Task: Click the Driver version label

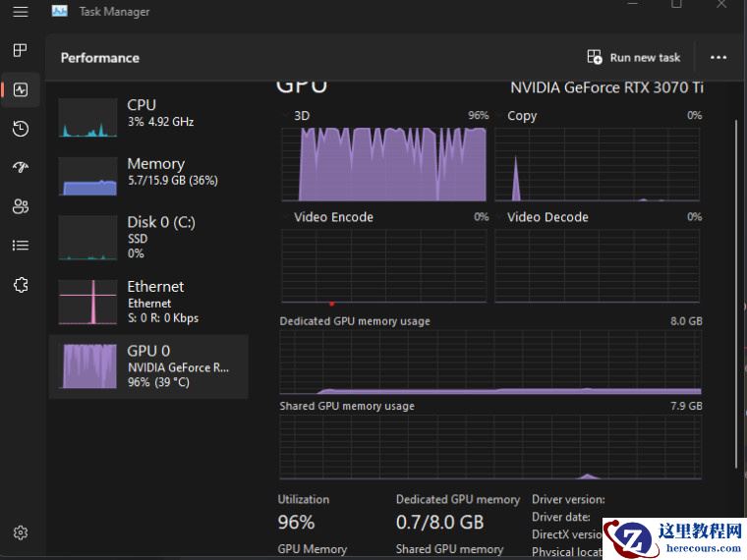Action: 568,499
